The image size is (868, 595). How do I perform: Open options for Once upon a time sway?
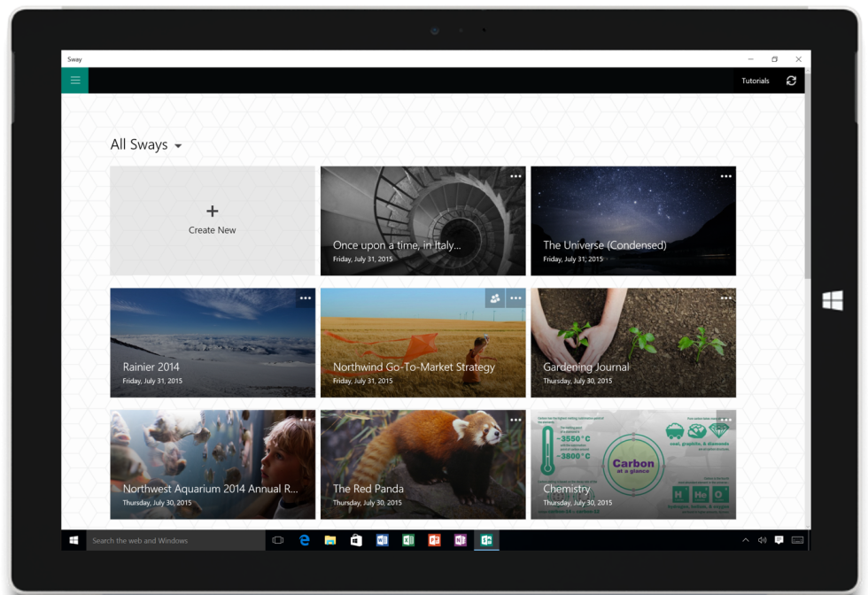click(515, 176)
